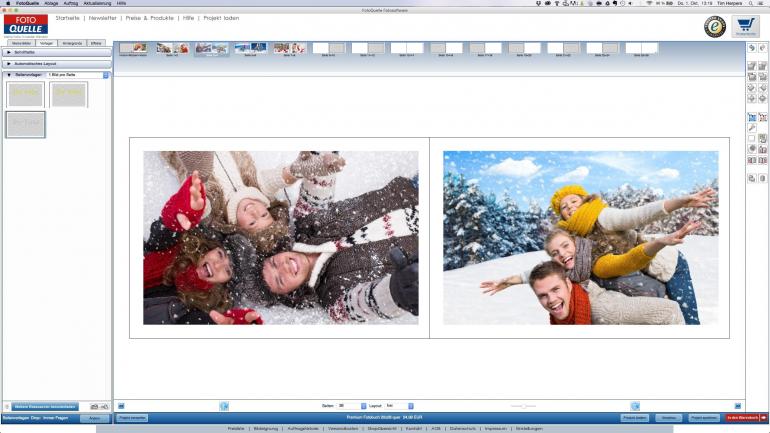This screenshot has width=770, height=433.
Task: Click the Startseite link
Action: tap(67, 18)
